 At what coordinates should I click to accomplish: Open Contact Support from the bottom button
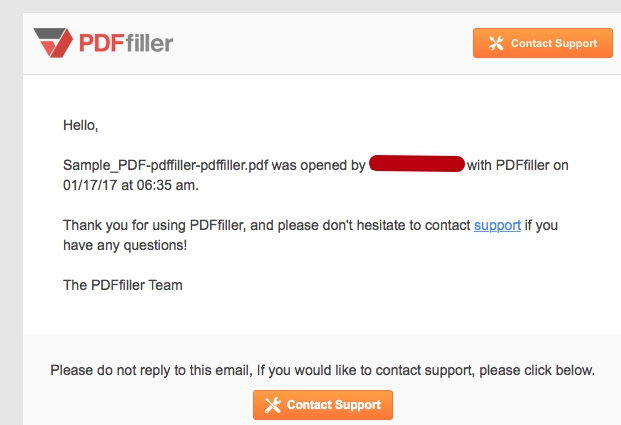tap(323, 405)
